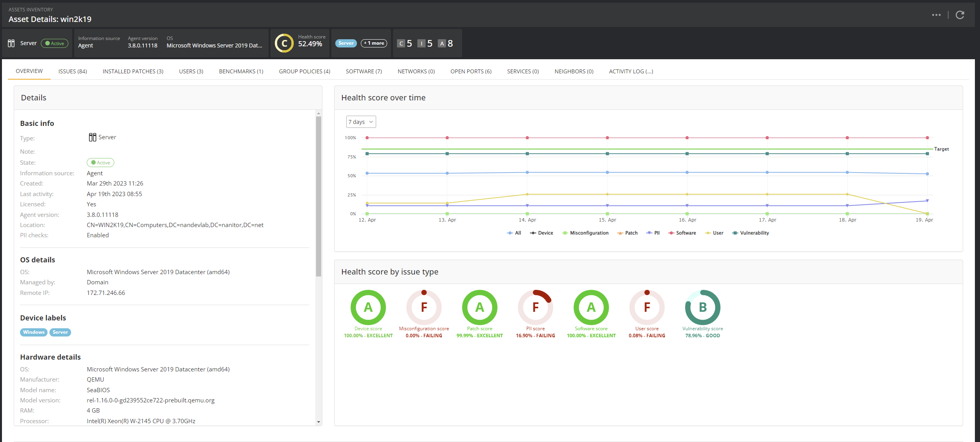
Task: Switch to the ISSUES (84) tab
Action: point(73,71)
